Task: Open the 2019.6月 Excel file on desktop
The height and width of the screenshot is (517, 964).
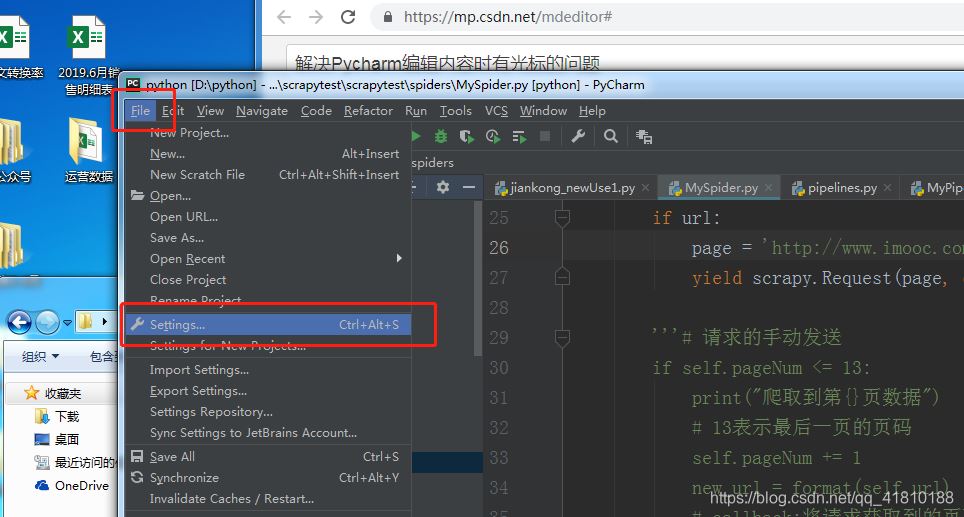Action: click(x=87, y=55)
